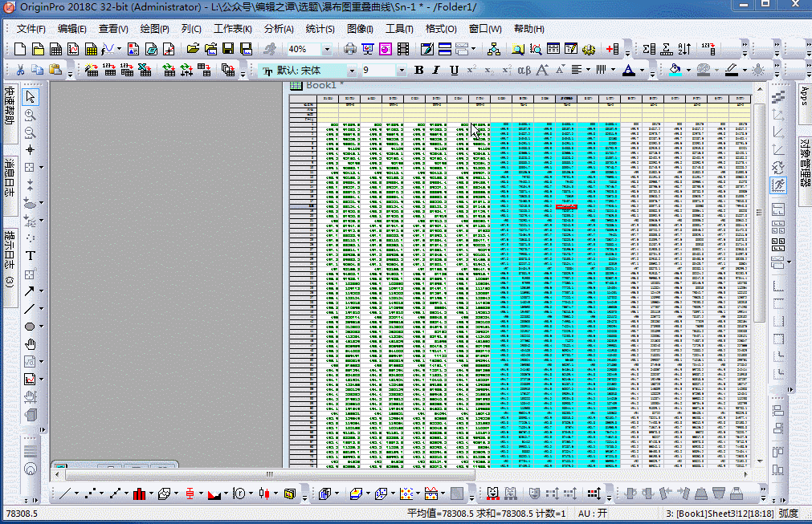Expand the font size dropdown showing 9

(x=402, y=71)
